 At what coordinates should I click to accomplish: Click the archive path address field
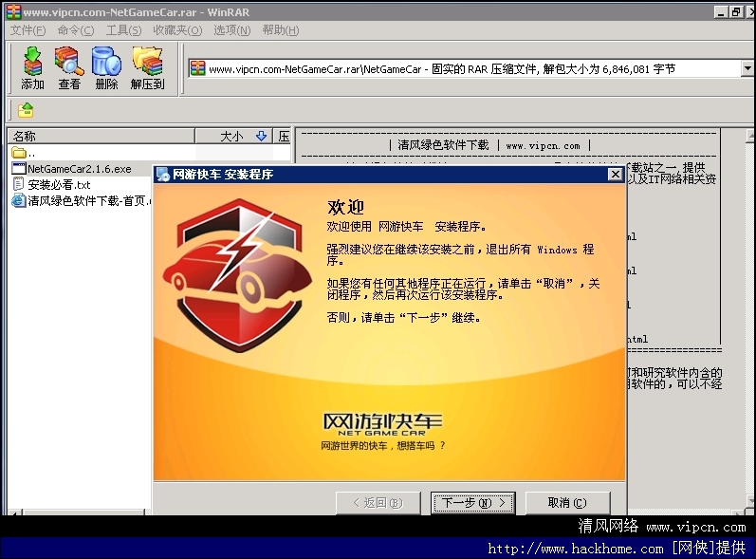[x=465, y=69]
